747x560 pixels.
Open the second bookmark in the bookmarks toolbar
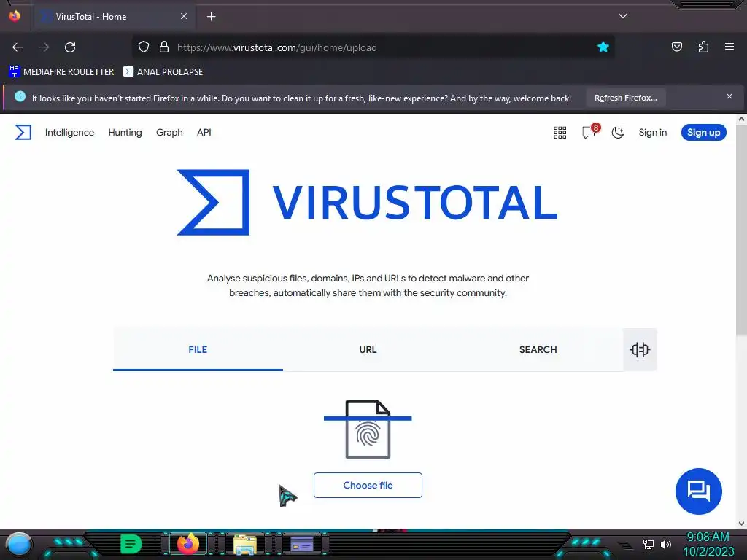point(163,72)
